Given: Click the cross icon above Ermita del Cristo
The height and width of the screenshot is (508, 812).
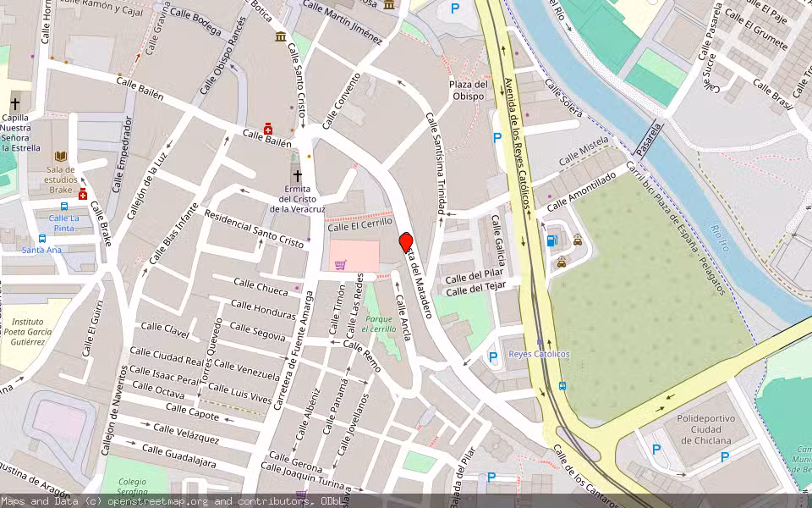Looking at the screenshot, I should pos(297,175).
